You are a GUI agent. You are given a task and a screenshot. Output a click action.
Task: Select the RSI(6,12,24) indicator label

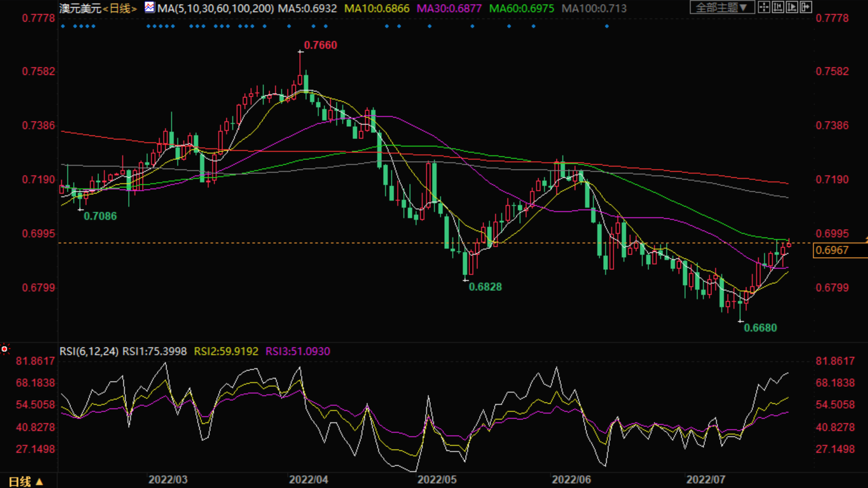pyautogui.click(x=88, y=351)
